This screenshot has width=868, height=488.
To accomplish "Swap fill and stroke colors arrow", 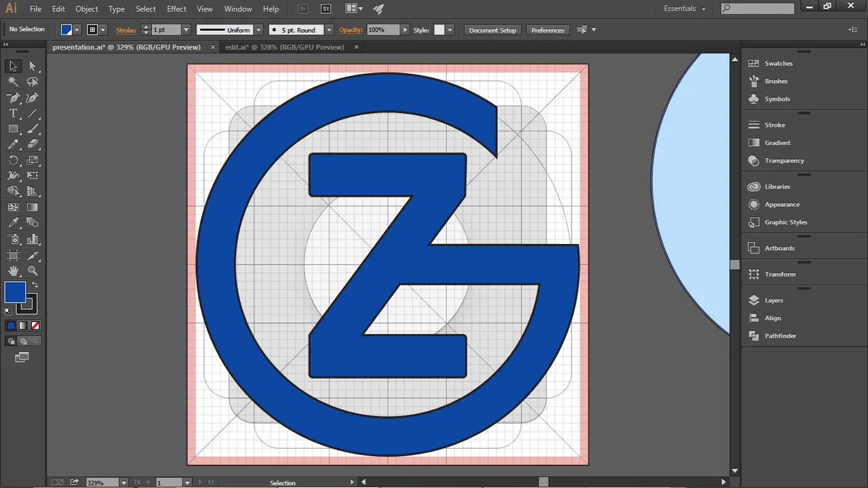I will [x=35, y=285].
